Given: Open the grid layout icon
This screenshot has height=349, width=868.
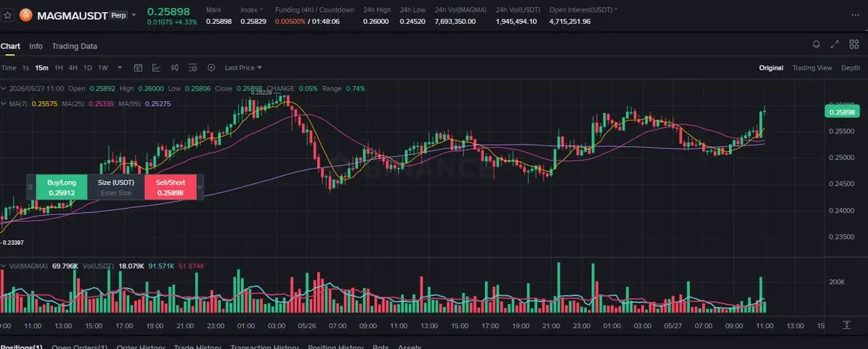Looking at the screenshot, I should pos(854,44).
